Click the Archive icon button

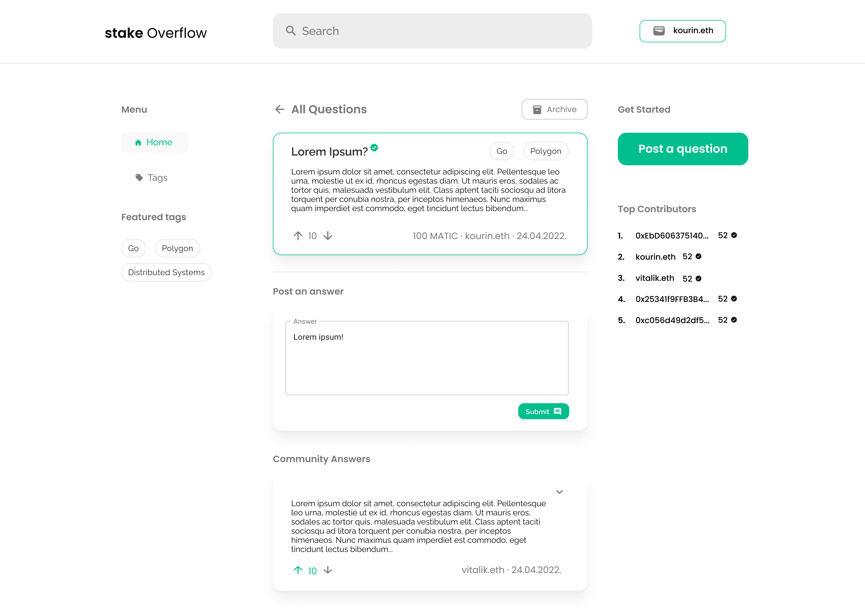coord(537,109)
